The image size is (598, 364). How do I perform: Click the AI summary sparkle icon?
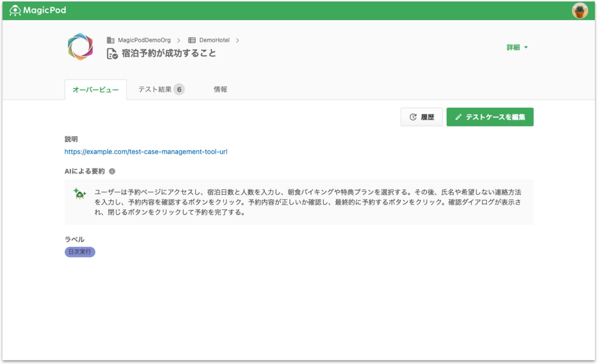tap(80, 194)
